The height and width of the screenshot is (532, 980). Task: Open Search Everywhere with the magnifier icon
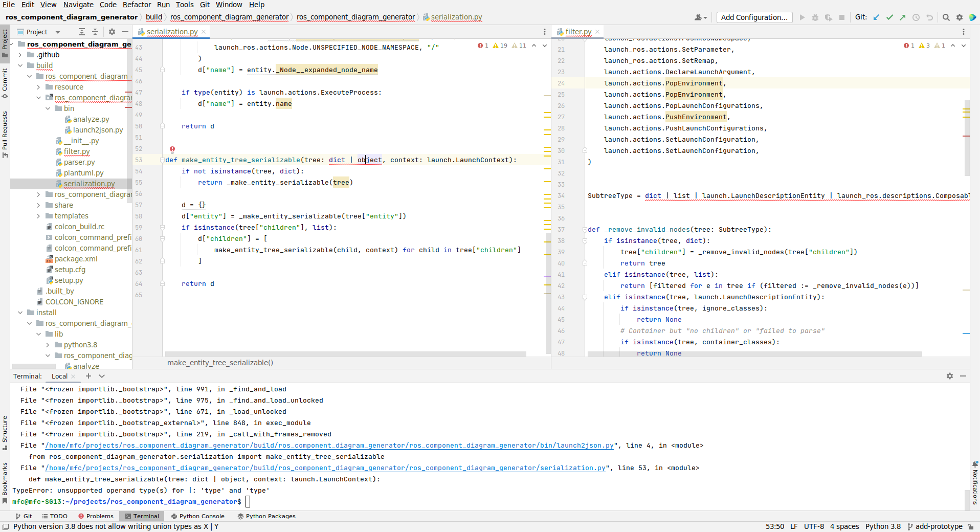(945, 17)
